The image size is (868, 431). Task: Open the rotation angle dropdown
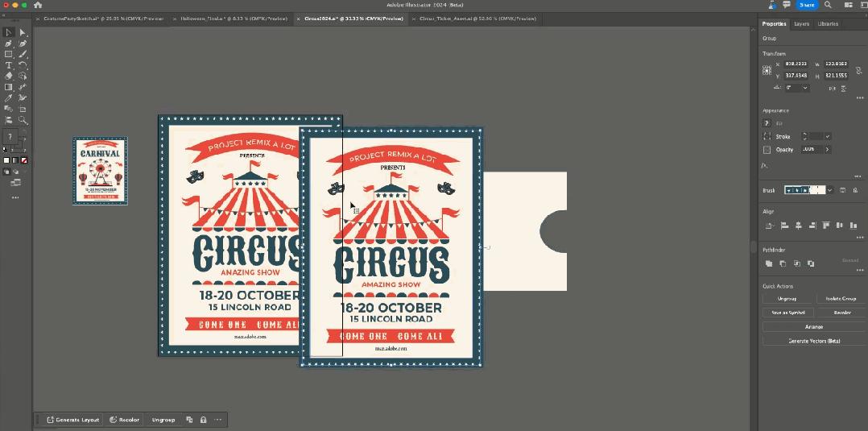pos(805,88)
